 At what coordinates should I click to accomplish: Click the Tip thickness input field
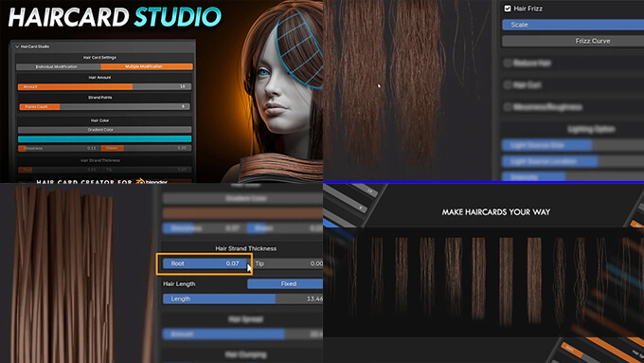[x=288, y=263]
